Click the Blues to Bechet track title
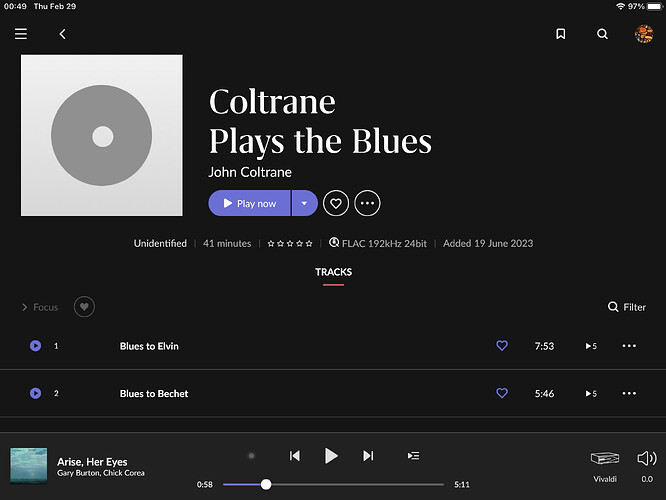The image size is (666, 500). (x=154, y=394)
